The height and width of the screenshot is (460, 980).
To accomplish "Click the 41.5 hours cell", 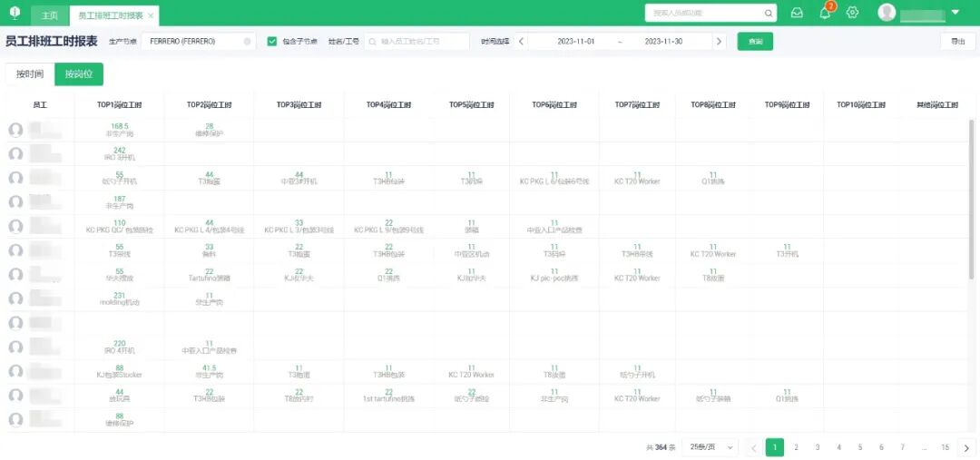I will pos(209,371).
